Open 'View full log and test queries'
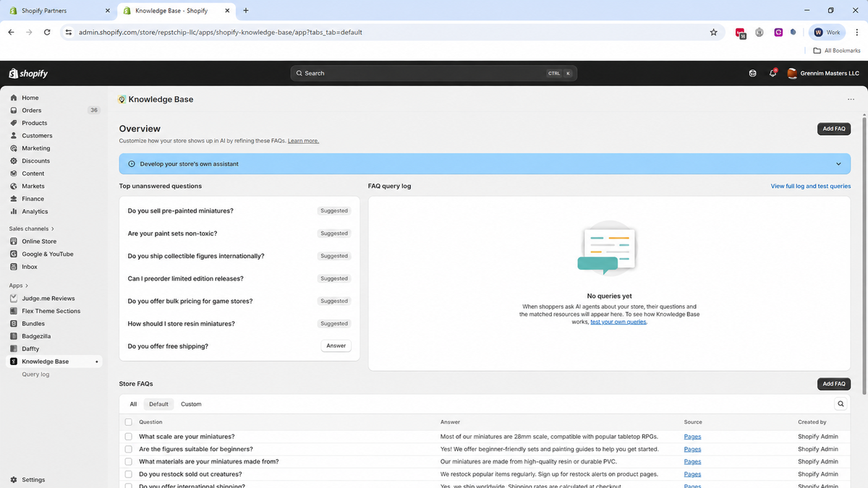 (x=811, y=187)
